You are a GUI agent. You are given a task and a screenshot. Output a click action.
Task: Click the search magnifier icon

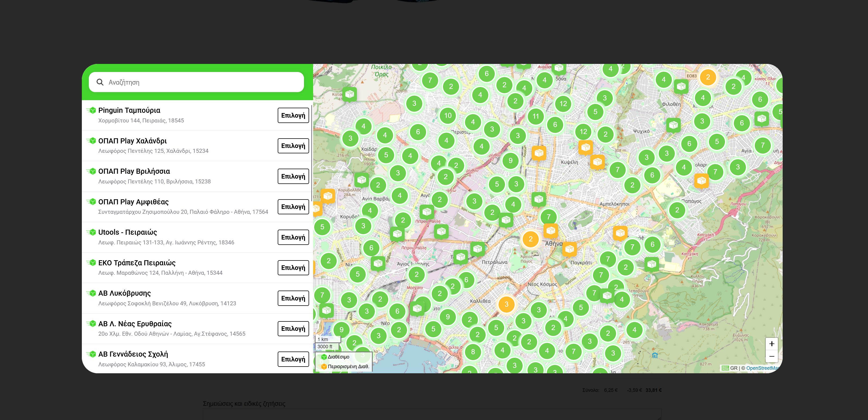[100, 82]
